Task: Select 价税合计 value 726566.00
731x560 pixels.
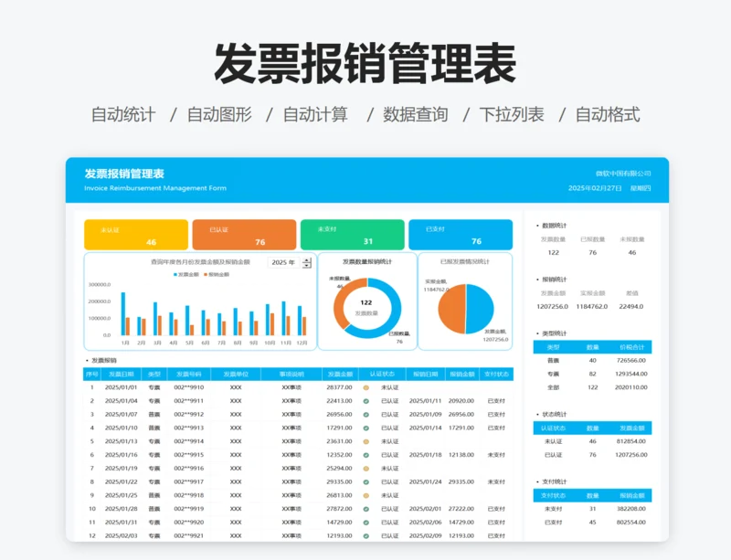Action: [x=631, y=361]
